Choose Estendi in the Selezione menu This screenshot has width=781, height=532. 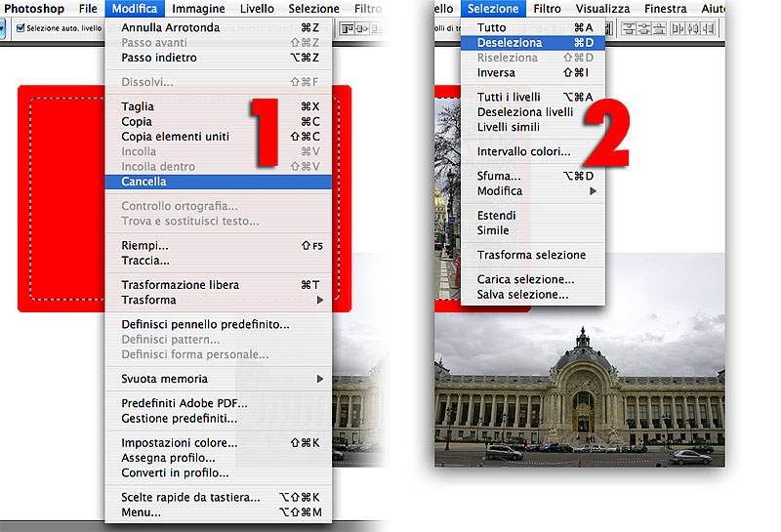click(533, 215)
